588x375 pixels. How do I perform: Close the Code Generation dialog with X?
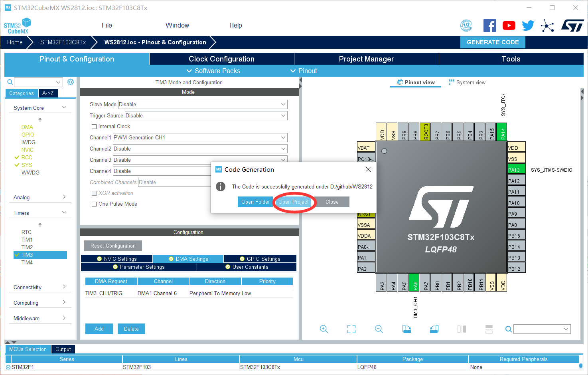[x=368, y=169]
